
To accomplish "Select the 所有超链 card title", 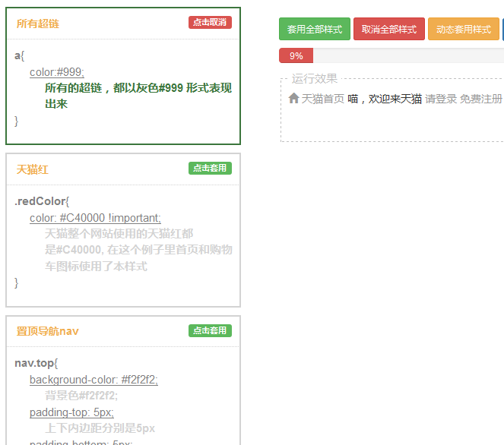I will (38, 24).
